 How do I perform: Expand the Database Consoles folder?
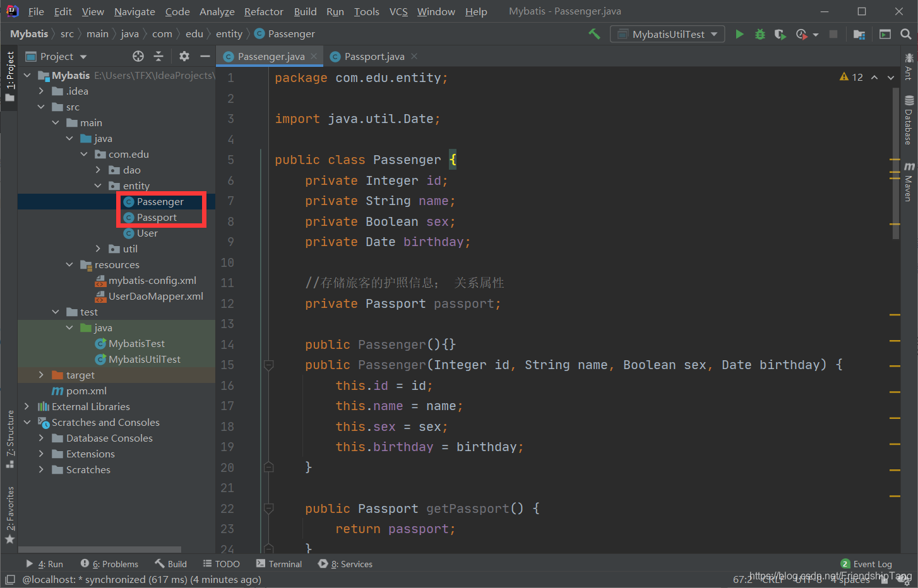pyautogui.click(x=41, y=438)
